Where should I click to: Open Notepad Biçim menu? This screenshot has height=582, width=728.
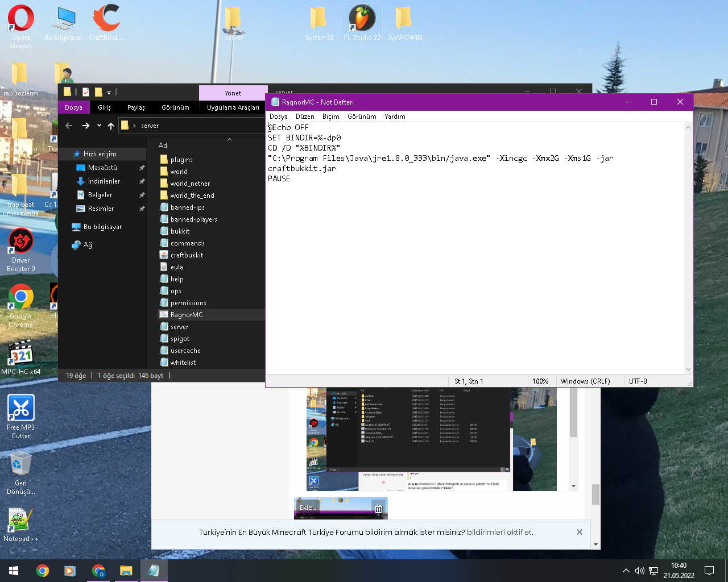tap(331, 117)
